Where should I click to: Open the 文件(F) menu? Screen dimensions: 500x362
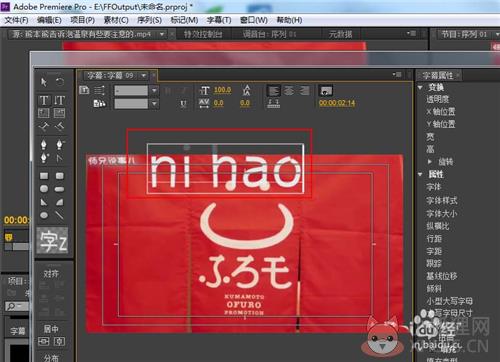point(16,20)
